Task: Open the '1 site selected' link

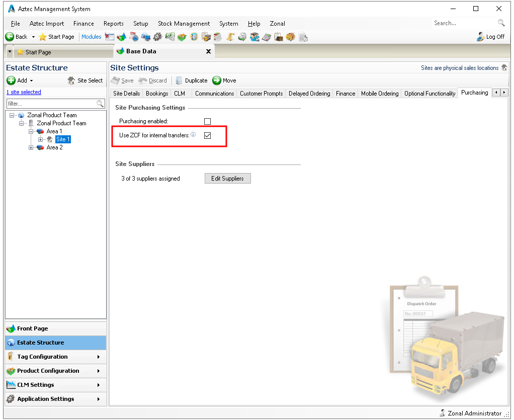Action: tap(24, 92)
